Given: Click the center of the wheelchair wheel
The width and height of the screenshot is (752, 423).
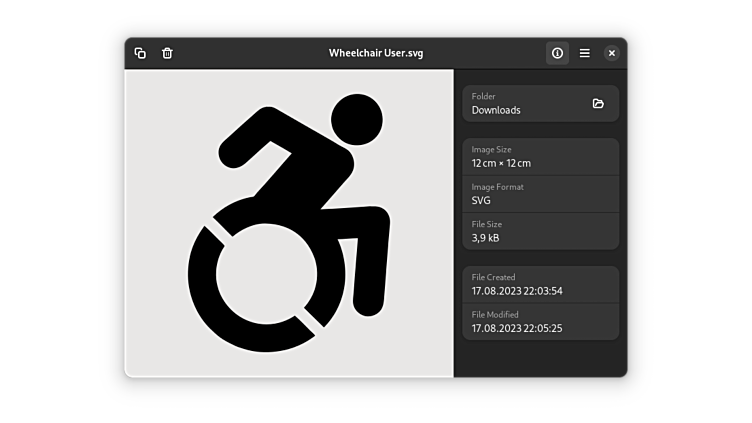Looking at the screenshot, I should (x=267, y=275).
